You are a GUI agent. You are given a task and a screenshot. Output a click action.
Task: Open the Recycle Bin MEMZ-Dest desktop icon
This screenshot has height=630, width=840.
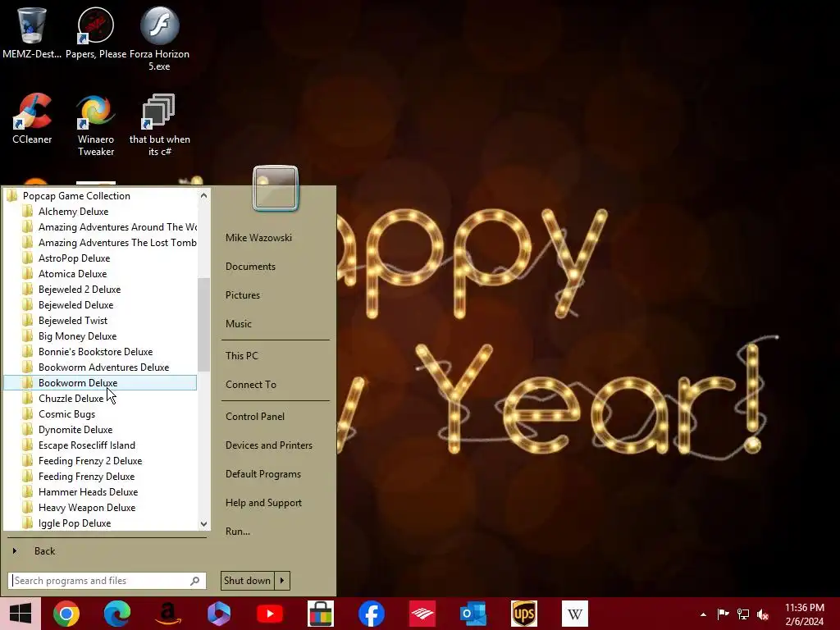(x=32, y=32)
